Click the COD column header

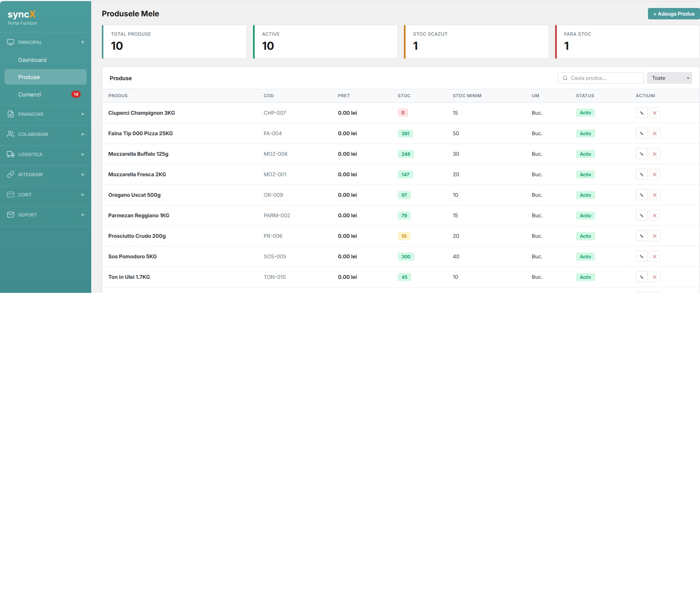(x=269, y=96)
